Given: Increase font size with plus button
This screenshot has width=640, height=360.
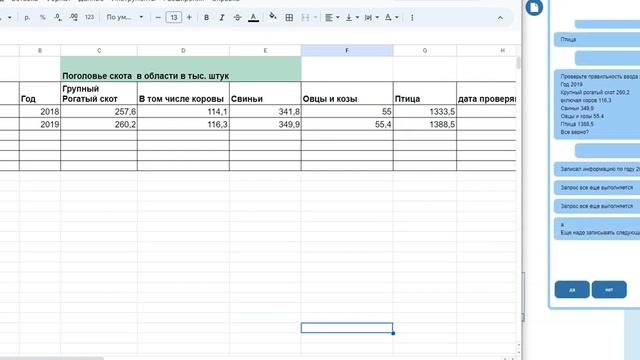Looking at the screenshot, I should (189, 18).
